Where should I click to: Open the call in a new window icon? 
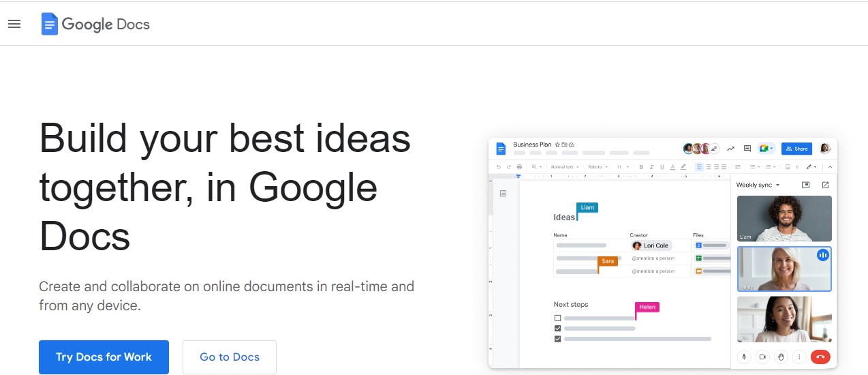pos(825,185)
